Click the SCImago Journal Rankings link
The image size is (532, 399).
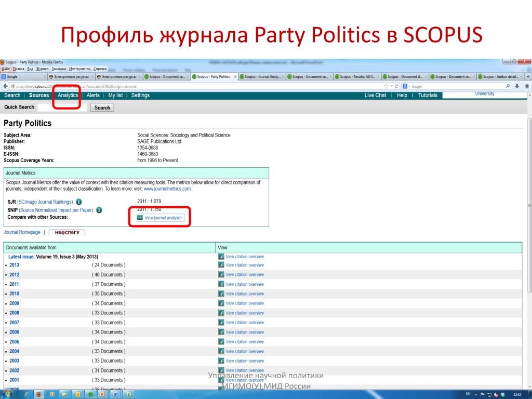[x=45, y=202]
